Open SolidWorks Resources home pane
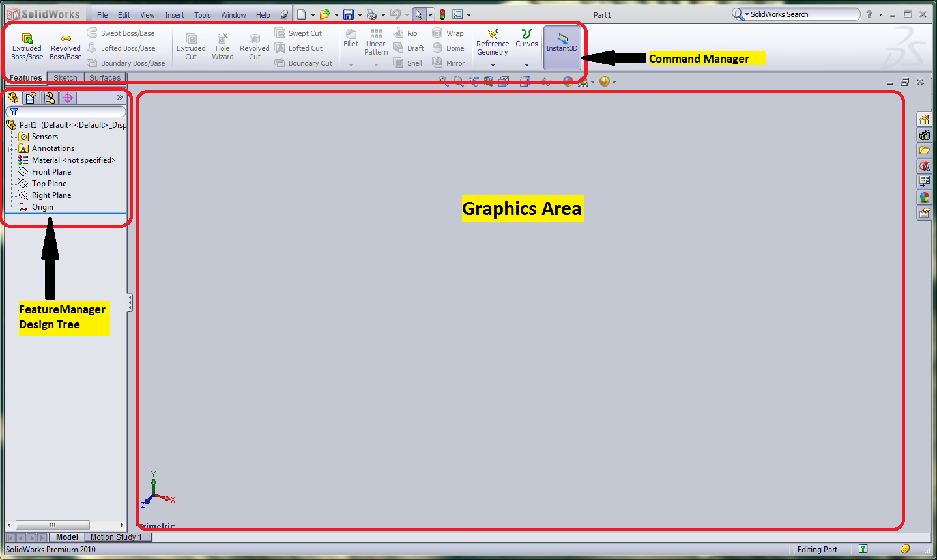Viewport: 937px width, 560px height. tap(924, 119)
